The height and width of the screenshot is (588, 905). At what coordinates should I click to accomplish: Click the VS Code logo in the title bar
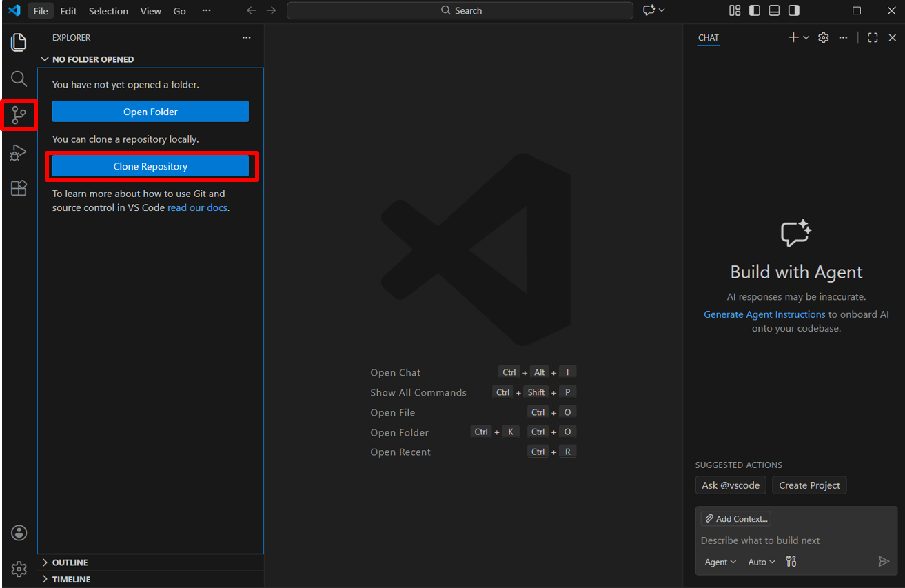(x=14, y=10)
